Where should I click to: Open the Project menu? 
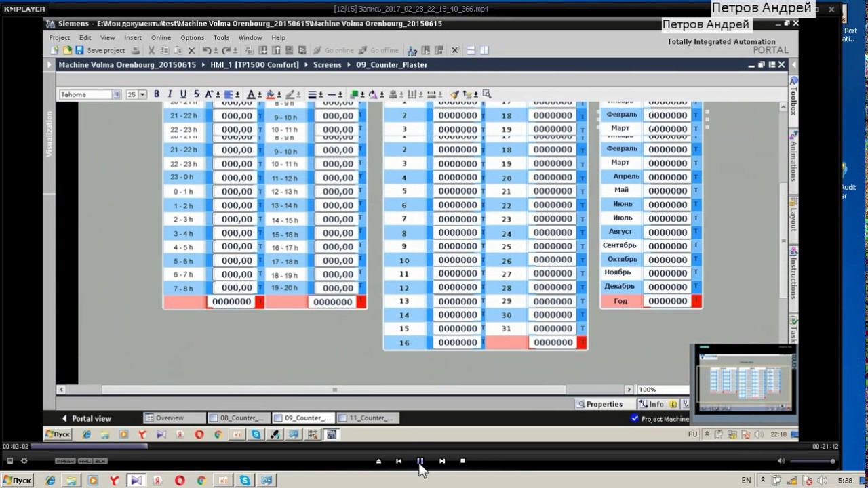pos(60,38)
